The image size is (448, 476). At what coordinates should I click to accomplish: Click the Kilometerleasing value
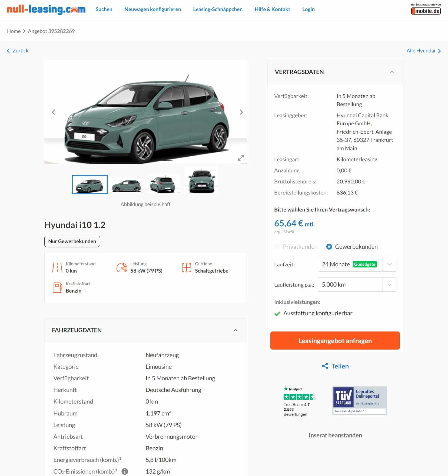pos(357,159)
